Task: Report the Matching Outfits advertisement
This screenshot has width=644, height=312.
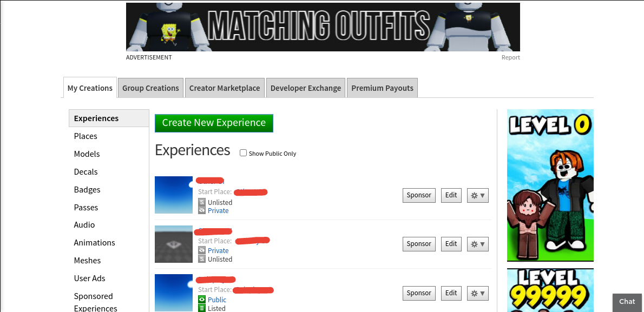Action: click(x=510, y=57)
